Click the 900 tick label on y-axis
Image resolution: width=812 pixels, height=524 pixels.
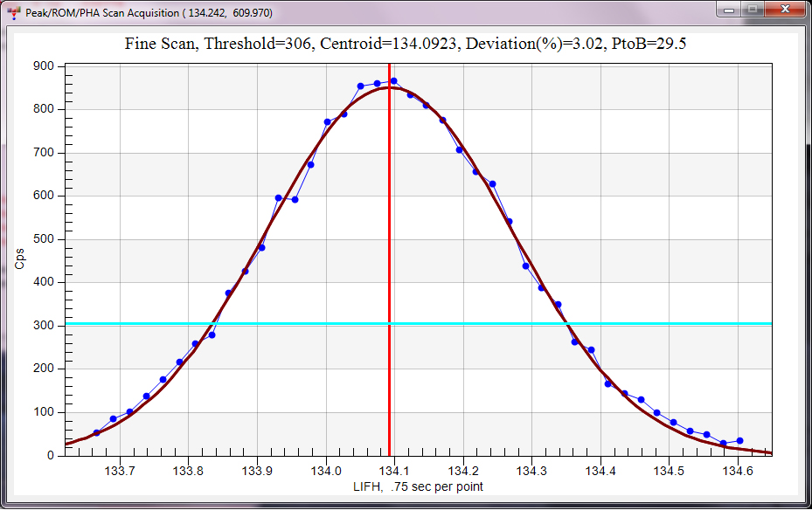point(42,66)
